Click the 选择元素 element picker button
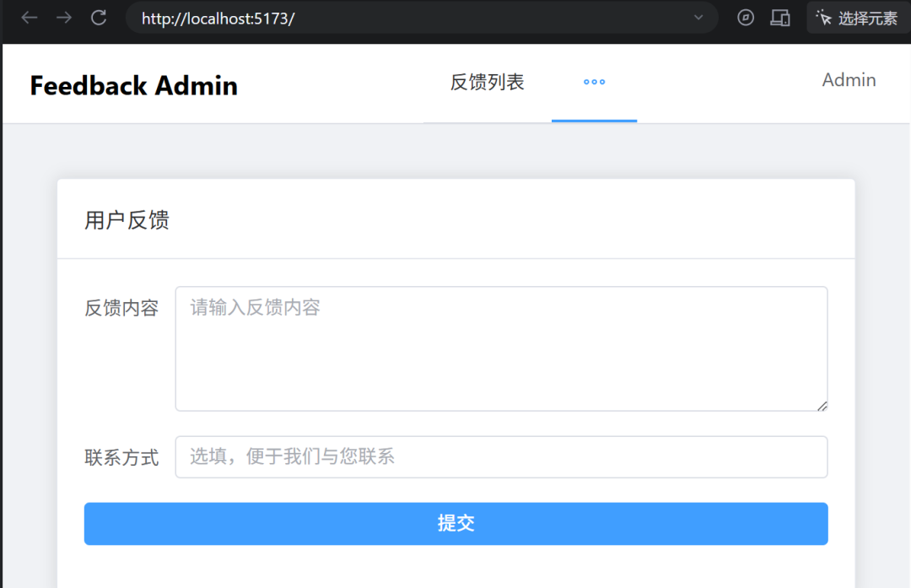This screenshot has height=588, width=911. point(857,18)
